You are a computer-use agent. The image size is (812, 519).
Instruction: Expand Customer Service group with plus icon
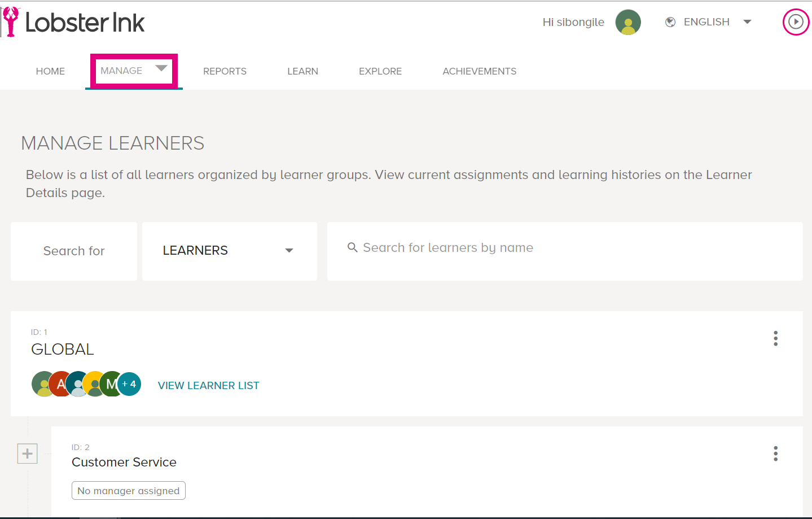click(27, 453)
